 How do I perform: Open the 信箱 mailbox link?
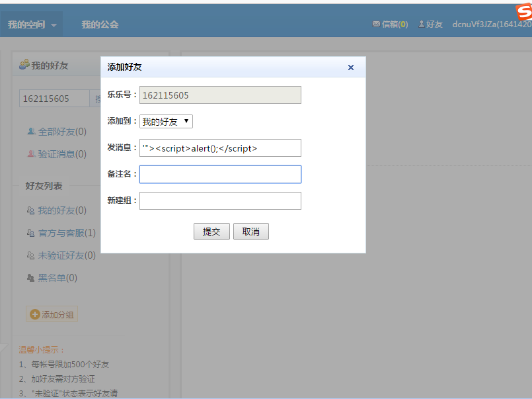[395, 24]
